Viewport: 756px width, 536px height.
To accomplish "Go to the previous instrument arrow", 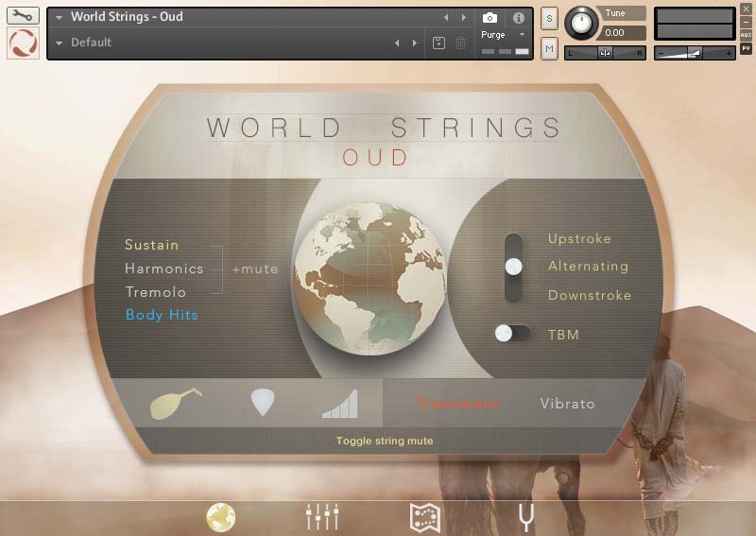I will [x=446, y=17].
